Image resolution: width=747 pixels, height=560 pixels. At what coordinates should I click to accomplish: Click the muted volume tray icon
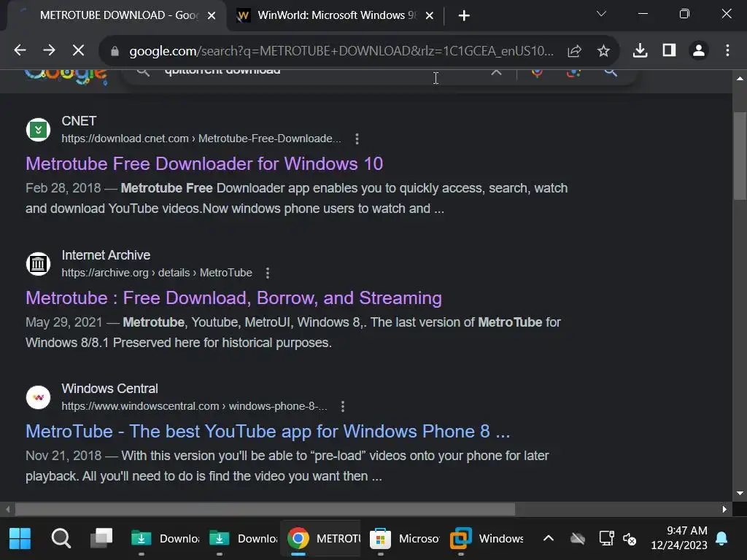point(630,539)
